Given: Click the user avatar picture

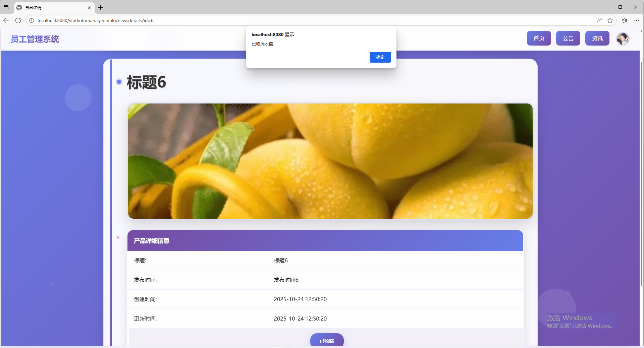Looking at the screenshot, I should click(x=623, y=39).
